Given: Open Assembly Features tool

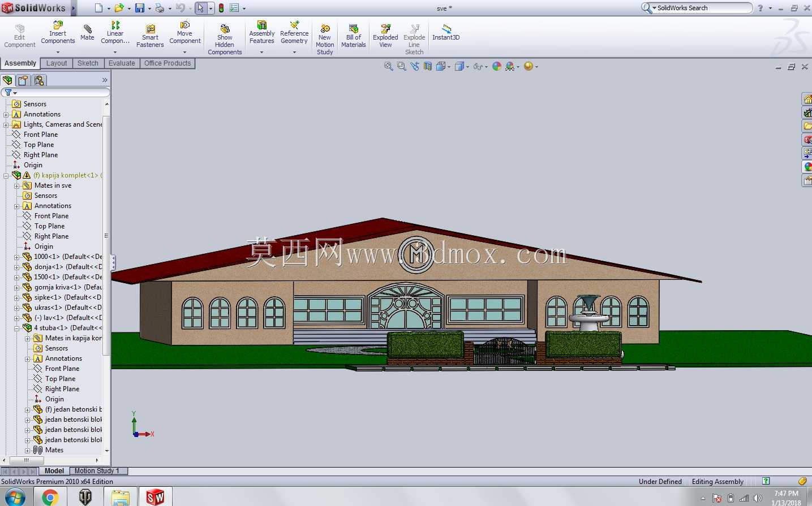Looking at the screenshot, I should (261, 33).
